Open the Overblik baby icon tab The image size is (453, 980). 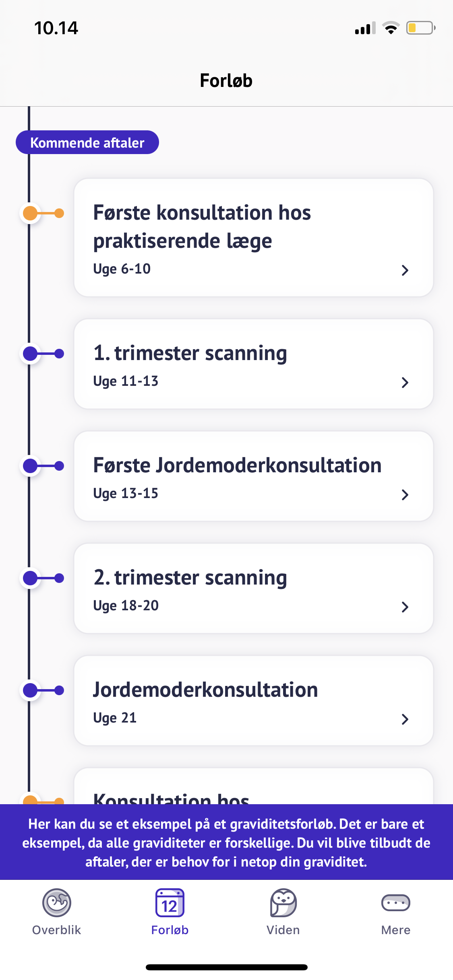pyautogui.click(x=57, y=903)
